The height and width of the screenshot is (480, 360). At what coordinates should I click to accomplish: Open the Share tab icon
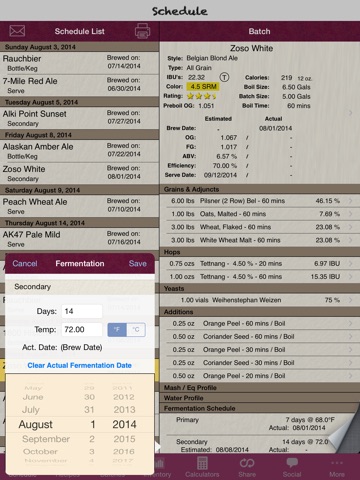click(x=247, y=463)
